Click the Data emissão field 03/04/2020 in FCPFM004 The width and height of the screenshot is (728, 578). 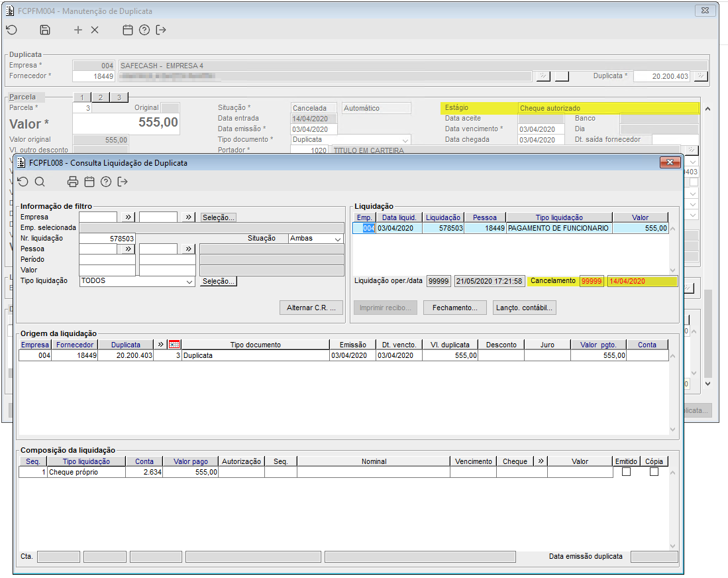314,129
